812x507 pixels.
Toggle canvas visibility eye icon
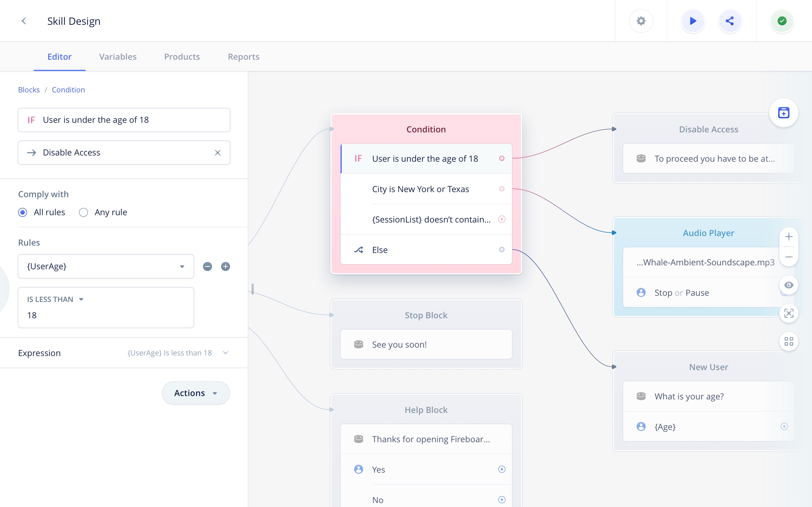tap(789, 285)
